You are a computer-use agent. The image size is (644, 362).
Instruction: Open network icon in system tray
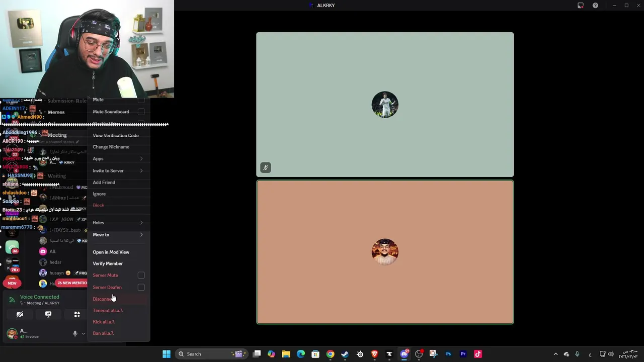[x=603, y=354]
